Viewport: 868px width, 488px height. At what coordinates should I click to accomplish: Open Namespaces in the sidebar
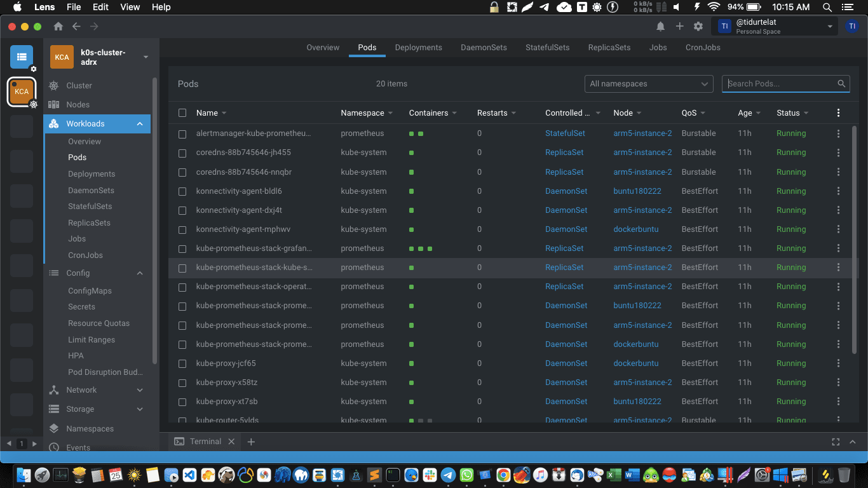coord(90,429)
